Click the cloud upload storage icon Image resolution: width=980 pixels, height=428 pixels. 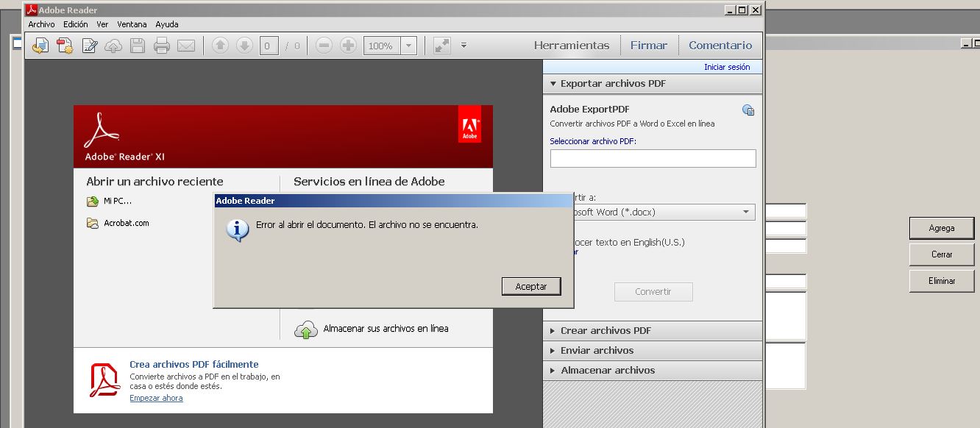tap(305, 329)
